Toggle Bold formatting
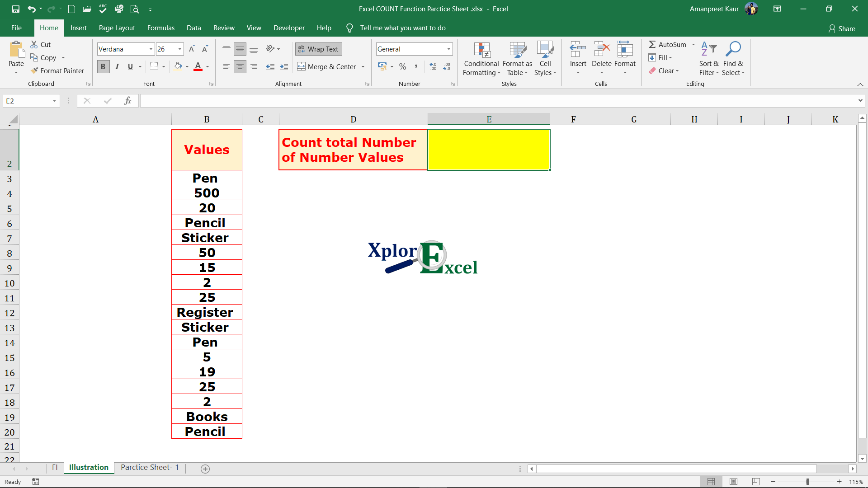 [103, 66]
